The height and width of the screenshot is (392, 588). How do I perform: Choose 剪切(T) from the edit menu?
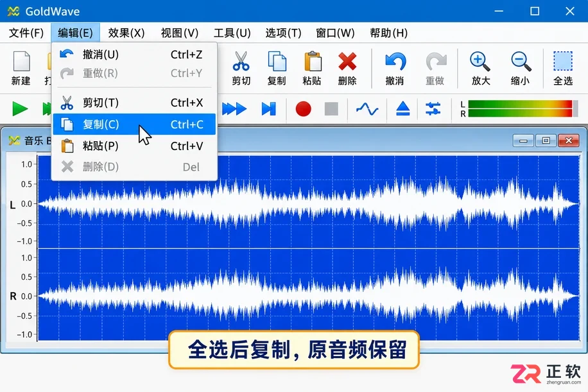(134, 103)
